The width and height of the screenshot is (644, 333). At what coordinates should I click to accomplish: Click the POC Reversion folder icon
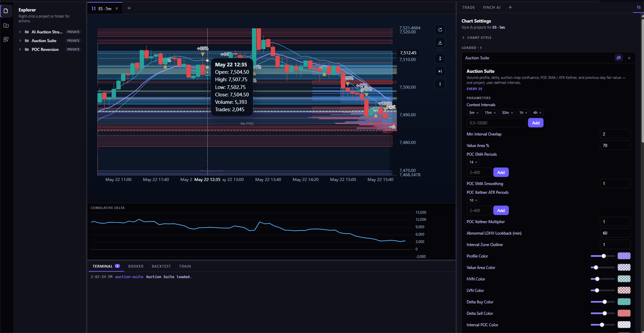[x=27, y=50]
